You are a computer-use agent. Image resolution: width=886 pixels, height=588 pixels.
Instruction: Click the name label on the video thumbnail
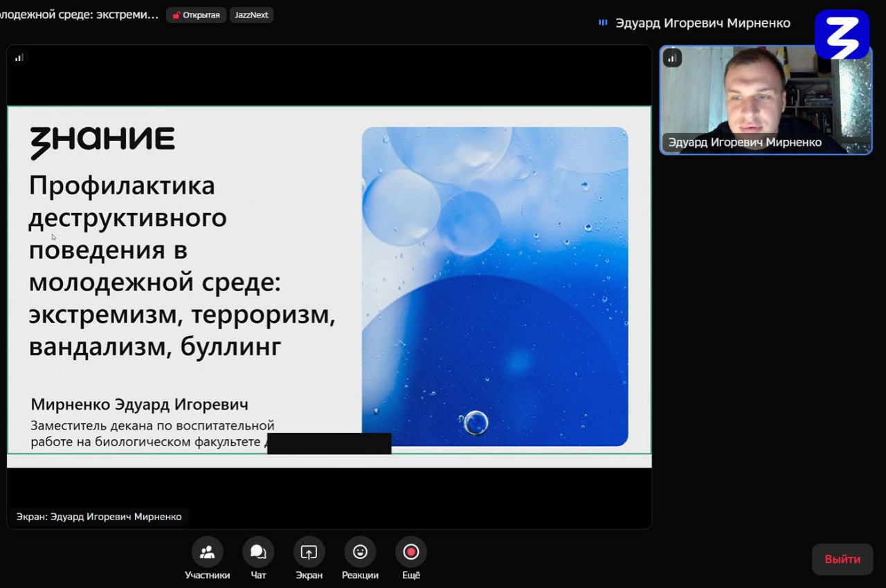click(x=745, y=142)
